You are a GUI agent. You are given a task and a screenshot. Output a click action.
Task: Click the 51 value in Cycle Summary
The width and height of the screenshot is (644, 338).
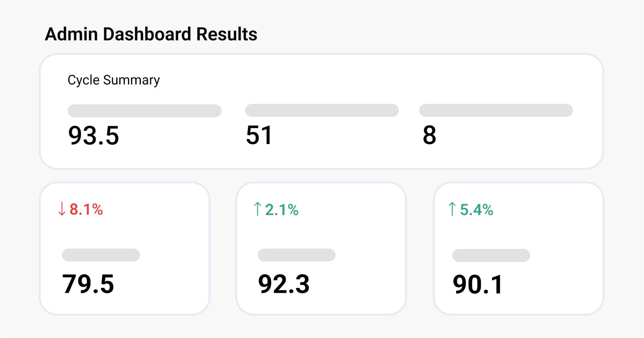[x=259, y=135]
